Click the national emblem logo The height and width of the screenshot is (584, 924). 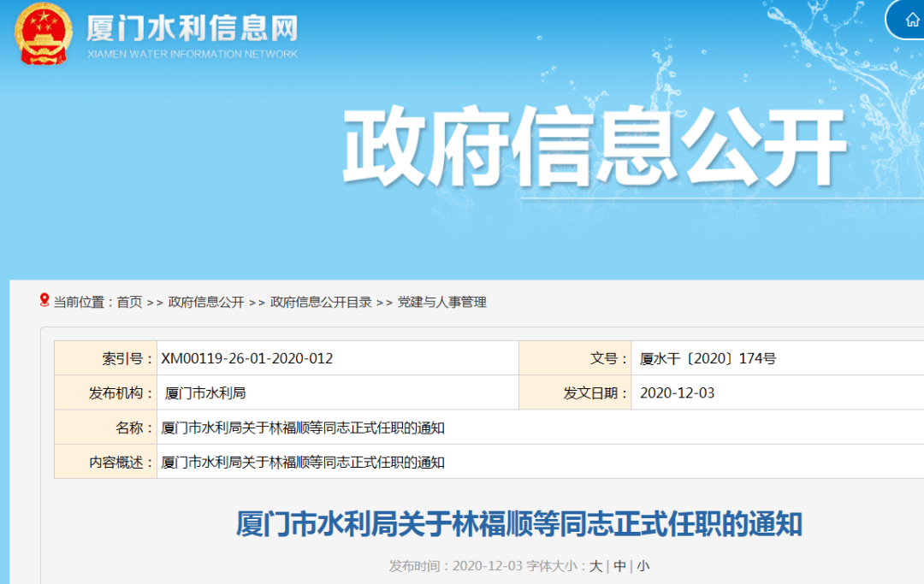click(x=43, y=33)
